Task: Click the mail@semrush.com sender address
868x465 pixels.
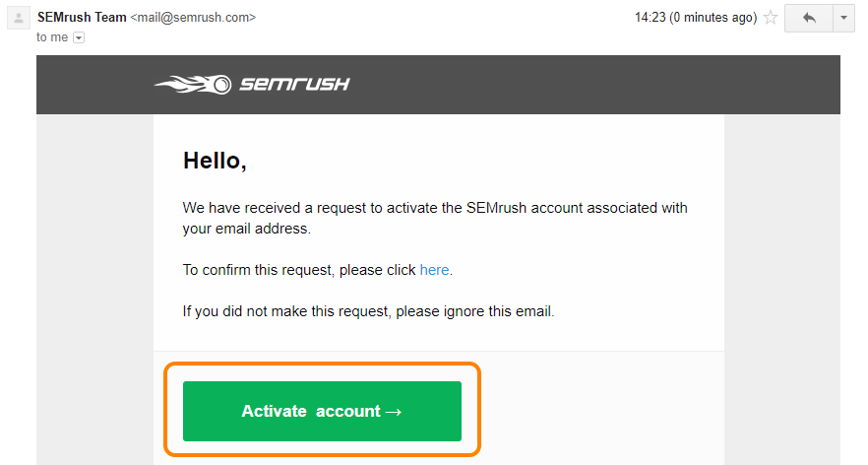Action: [x=193, y=18]
